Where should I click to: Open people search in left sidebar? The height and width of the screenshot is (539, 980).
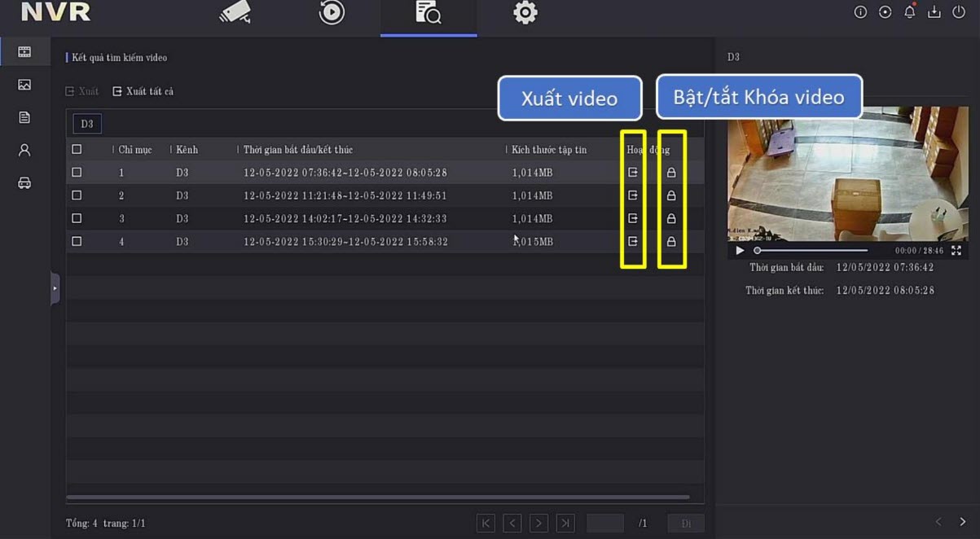coord(24,150)
